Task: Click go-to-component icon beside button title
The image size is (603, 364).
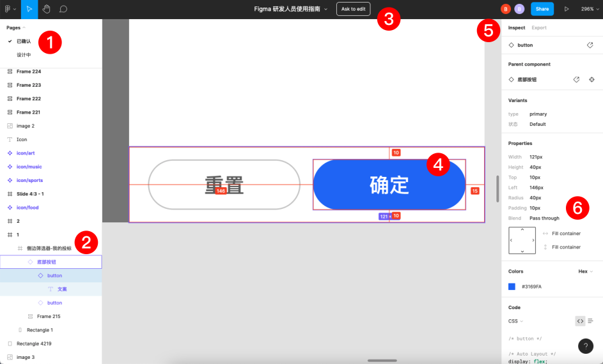Action: point(590,45)
